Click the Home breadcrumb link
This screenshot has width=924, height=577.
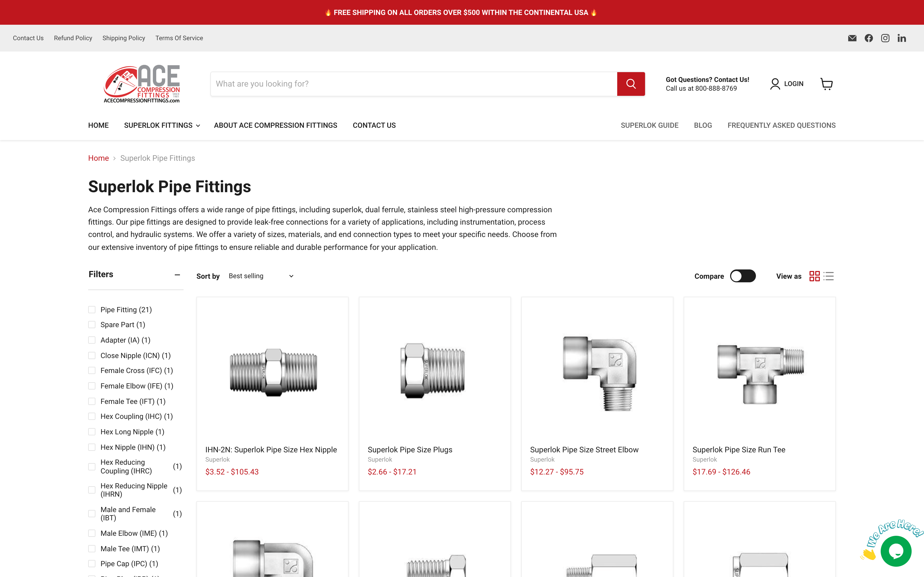click(x=98, y=158)
